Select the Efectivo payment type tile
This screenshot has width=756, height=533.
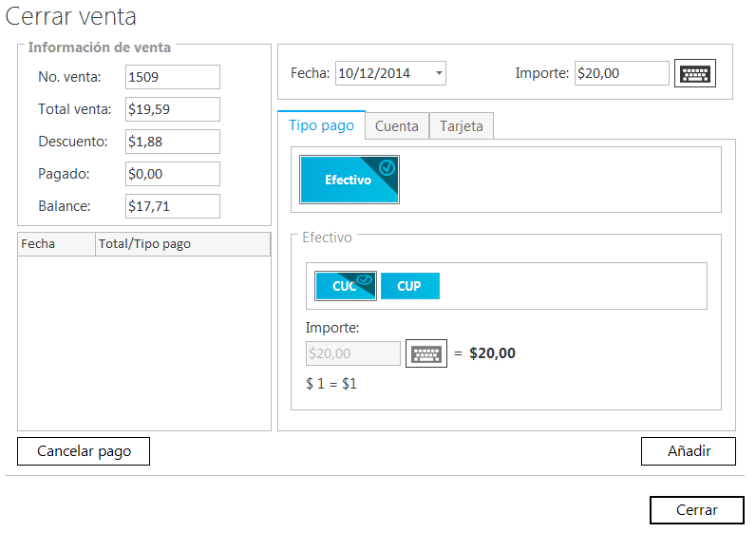(x=350, y=180)
